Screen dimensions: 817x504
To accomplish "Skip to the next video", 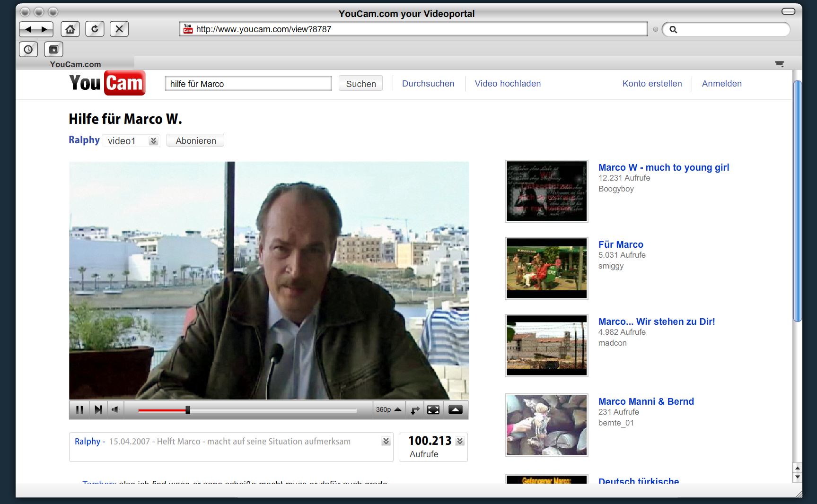I will point(98,410).
